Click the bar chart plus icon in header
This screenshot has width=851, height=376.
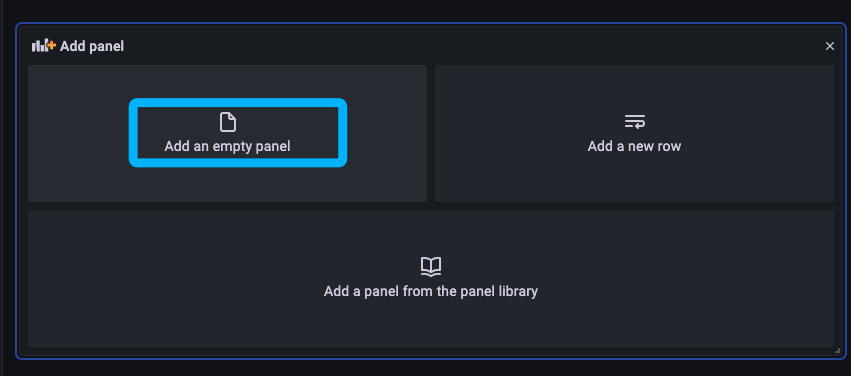click(x=44, y=46)
